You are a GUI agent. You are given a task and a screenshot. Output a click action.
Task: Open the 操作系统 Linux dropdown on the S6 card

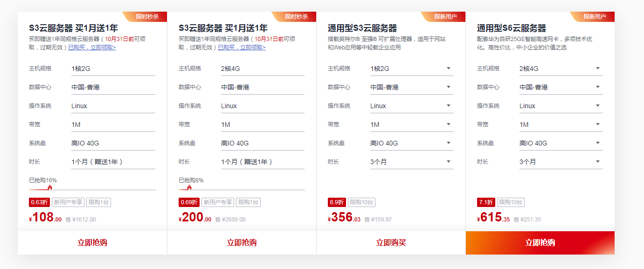(561, 106)
